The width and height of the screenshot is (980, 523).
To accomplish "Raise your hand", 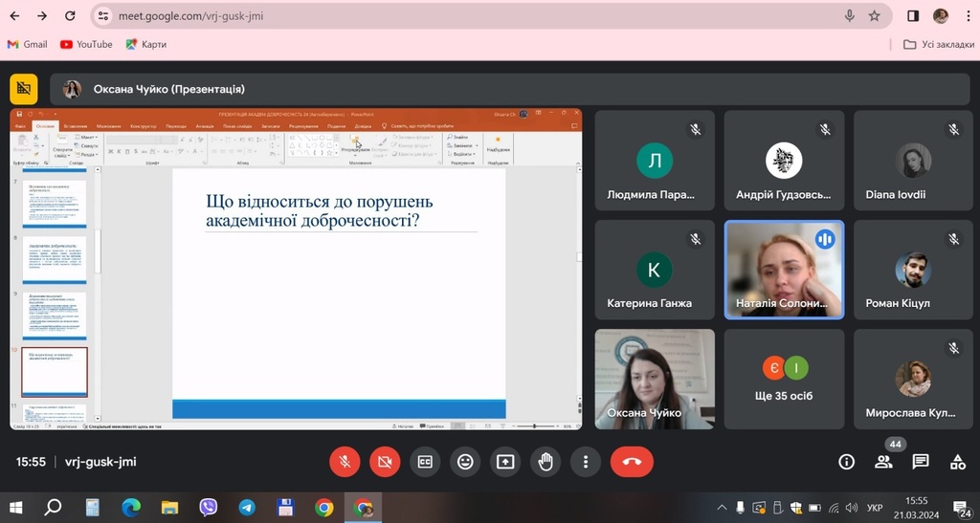I will click(x=546, y=462).
